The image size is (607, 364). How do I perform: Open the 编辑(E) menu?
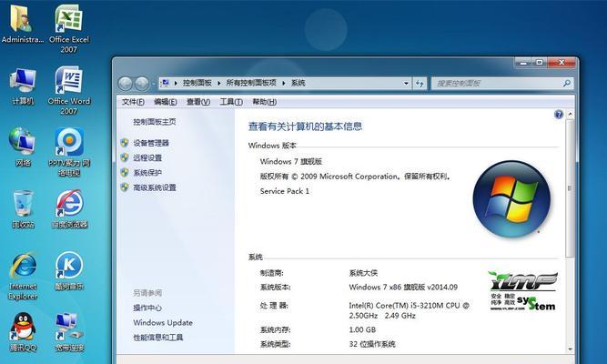[x=166, y=102]
